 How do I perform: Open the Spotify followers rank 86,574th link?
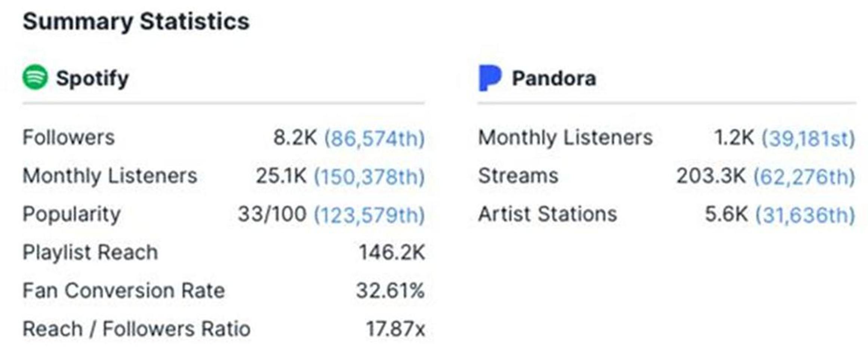pyautogui.click(x=374, y=138)
